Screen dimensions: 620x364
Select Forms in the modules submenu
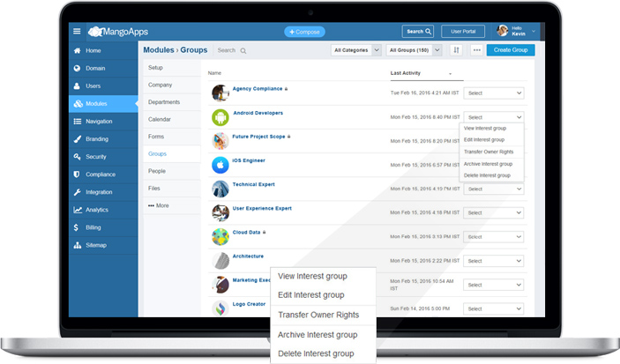(172, 137)
